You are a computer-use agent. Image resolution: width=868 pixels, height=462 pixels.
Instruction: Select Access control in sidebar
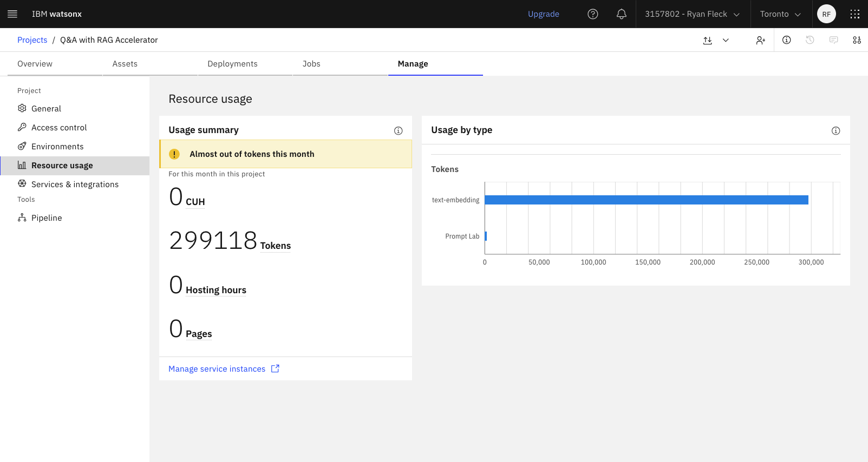click(59, 128)
